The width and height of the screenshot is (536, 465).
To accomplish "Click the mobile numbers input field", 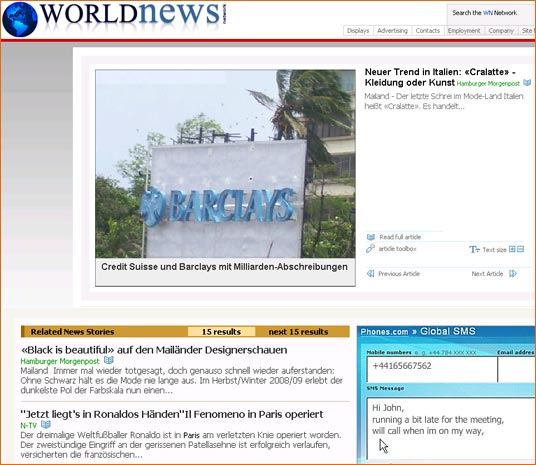I will point(432,369).
